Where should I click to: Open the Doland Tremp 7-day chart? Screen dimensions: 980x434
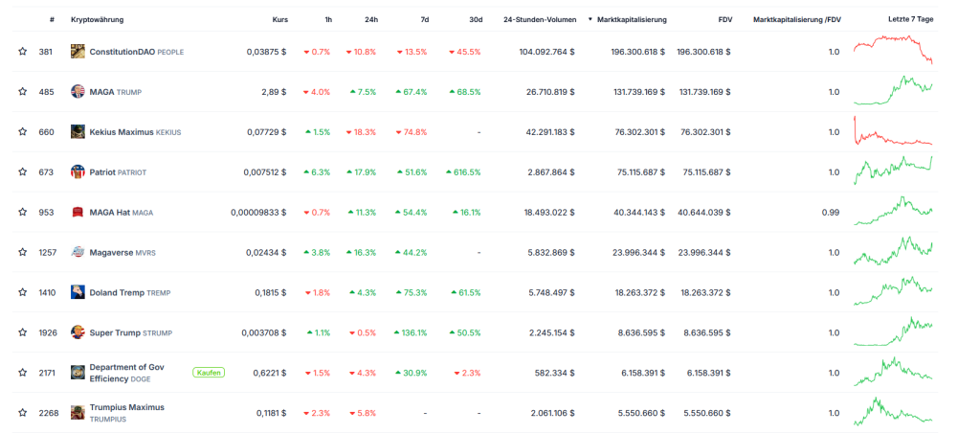pyautogui.click(x=893, y=291)
